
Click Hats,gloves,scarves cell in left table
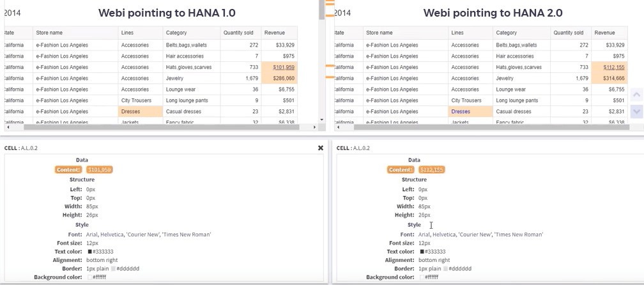coord(192,67)
